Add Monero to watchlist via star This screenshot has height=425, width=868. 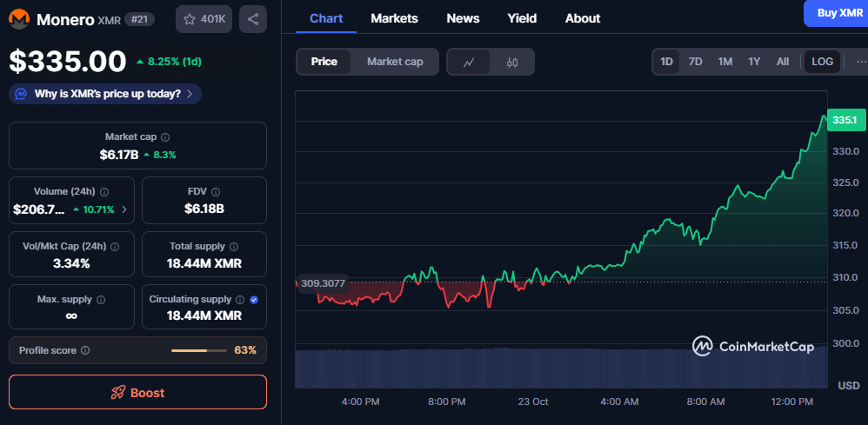tap(203, 19)
